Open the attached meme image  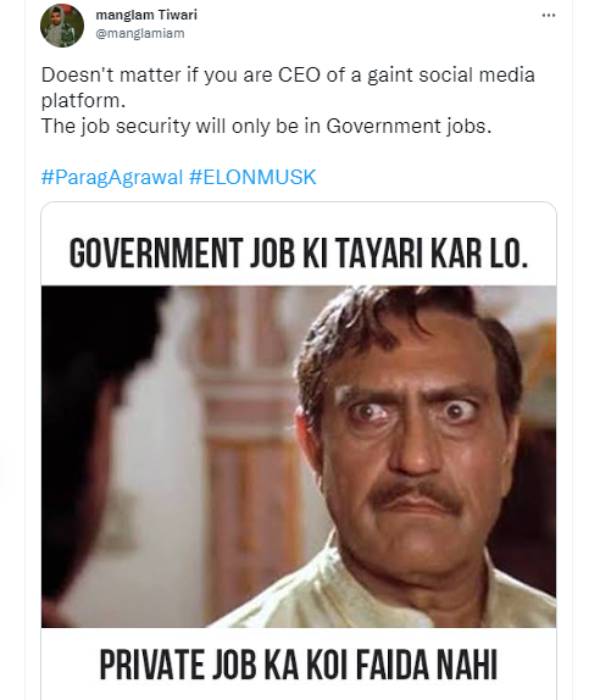pyautogui.click(x=299, y=451)
